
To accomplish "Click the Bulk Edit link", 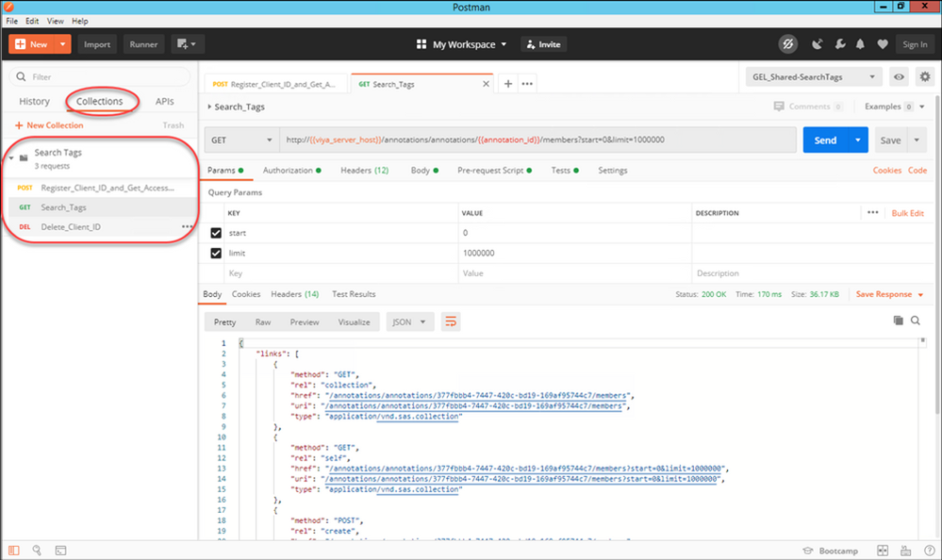I will (x=907, y=213).
